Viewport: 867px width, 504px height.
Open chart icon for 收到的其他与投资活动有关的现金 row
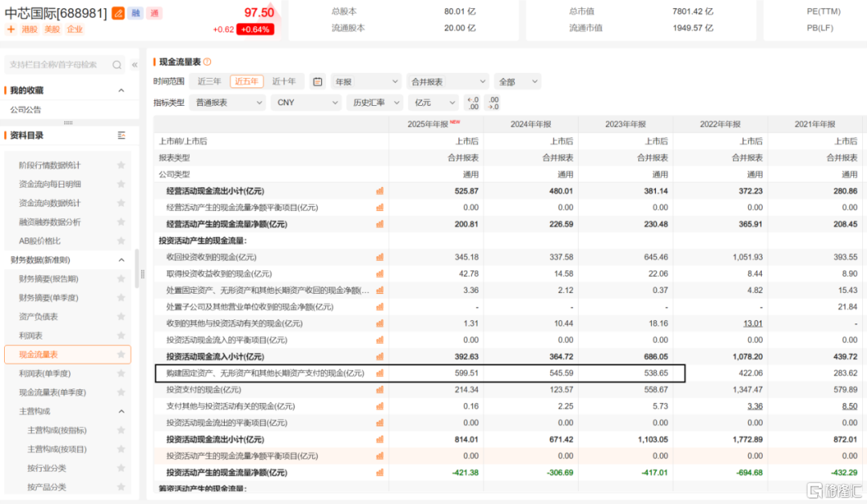click(380, 324)
